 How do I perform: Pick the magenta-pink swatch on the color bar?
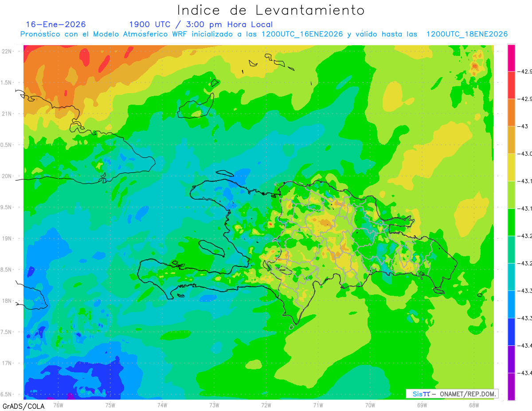pos(511,58)
